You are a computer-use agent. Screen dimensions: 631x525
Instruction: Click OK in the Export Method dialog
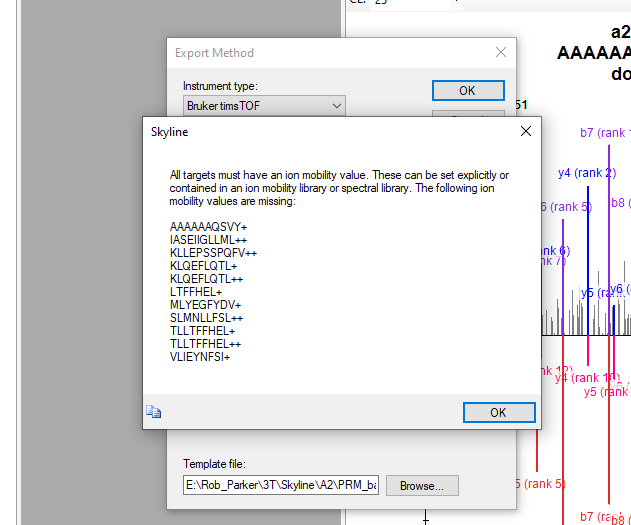(467, 90)
